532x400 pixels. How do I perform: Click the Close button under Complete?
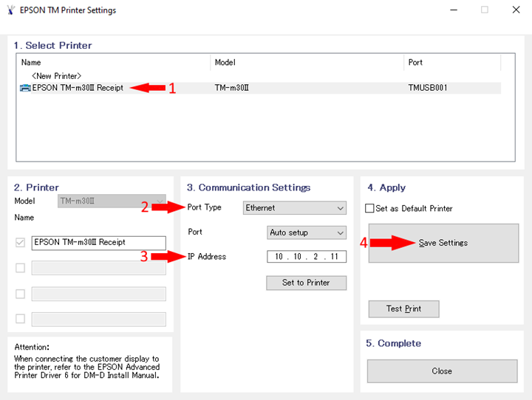coord(442,371)
